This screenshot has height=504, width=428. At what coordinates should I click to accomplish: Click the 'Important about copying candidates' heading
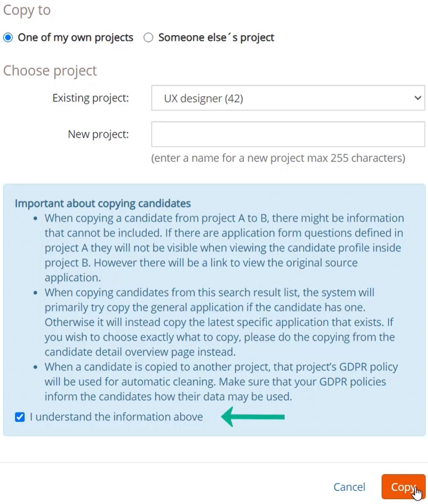click(103, 204)
